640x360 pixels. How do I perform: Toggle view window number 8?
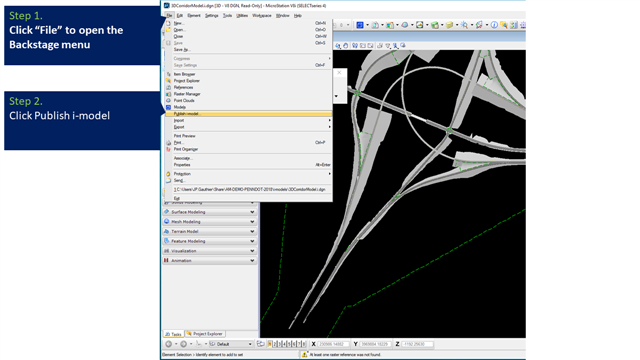303,344
